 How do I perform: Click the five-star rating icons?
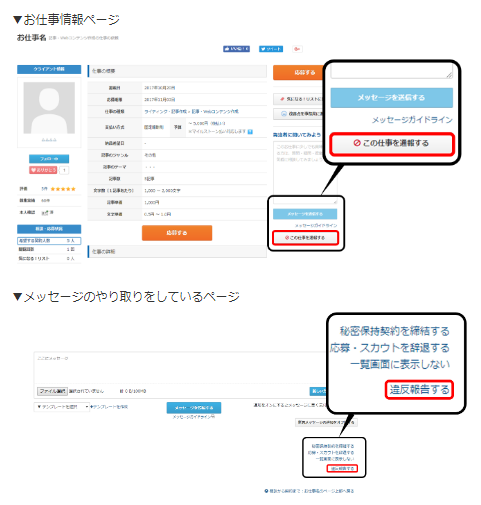[x=63, y=189]
